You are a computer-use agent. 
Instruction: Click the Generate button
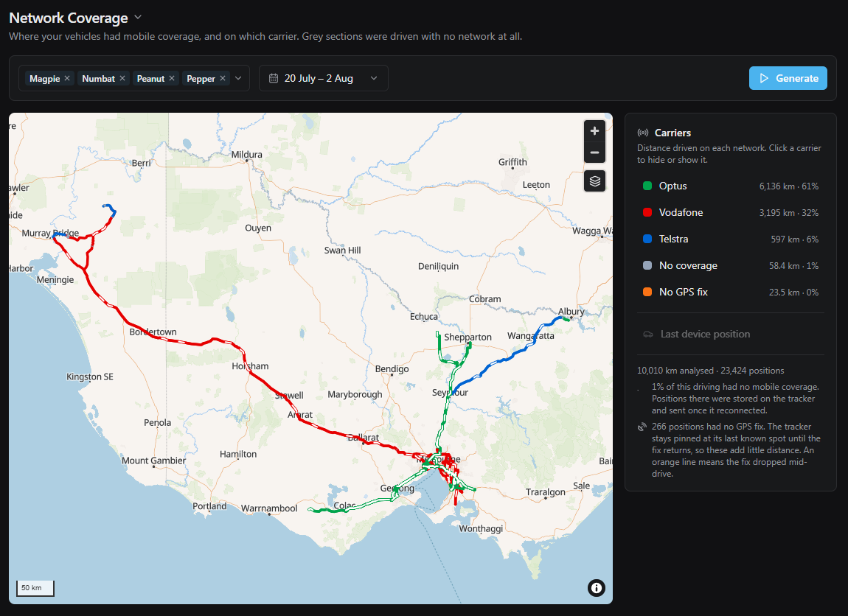pos(788,78)
